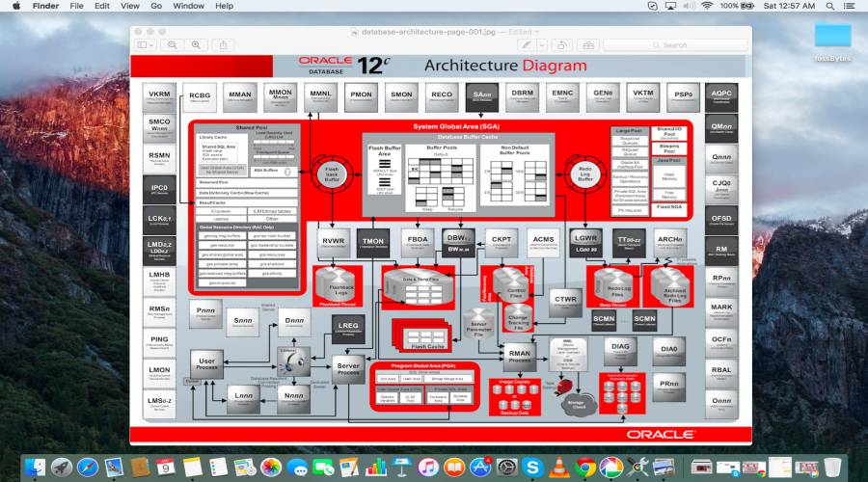Image resolution: width=868 pixels, height=482 pixels.
Task: Open the Finder menu
Action: tap(45, 6)
